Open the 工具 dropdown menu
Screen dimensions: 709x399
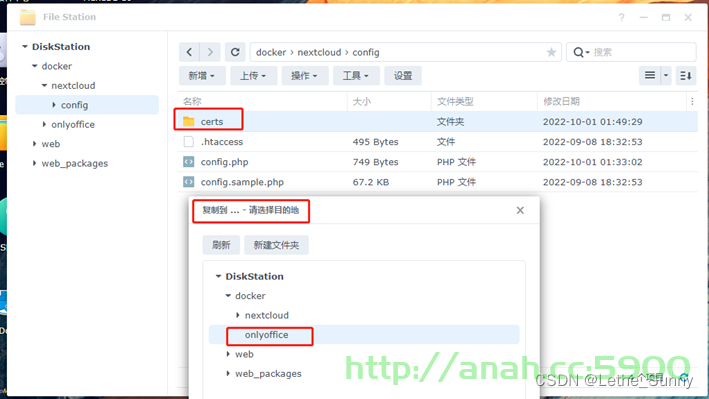tap(356, 76)
